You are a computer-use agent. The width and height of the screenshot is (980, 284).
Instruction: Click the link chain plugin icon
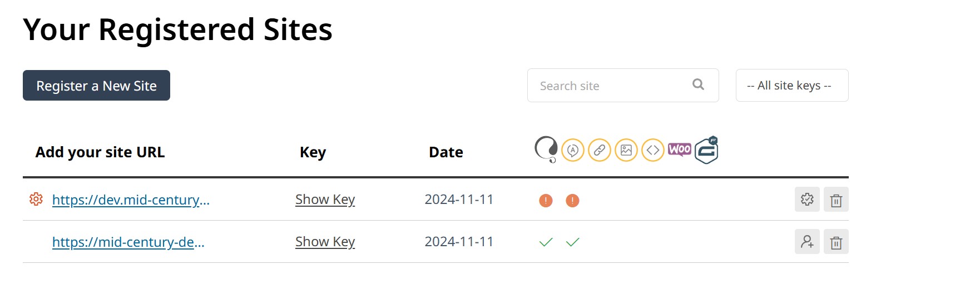[x=600, y=150]
